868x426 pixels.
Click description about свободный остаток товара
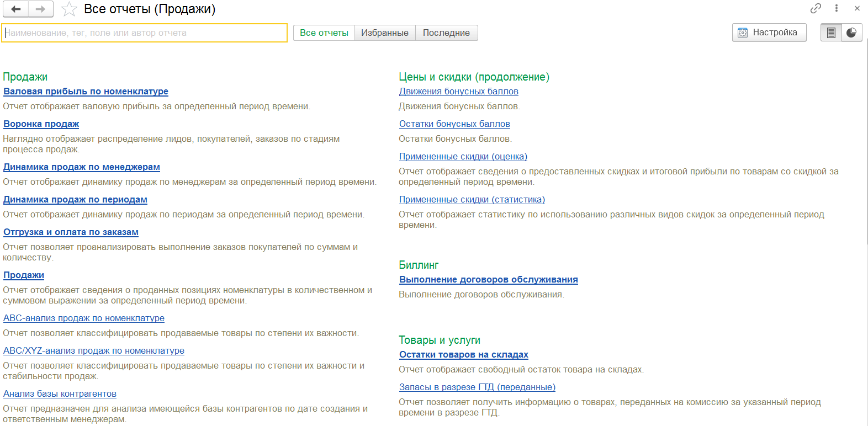(x=521, y=370)
